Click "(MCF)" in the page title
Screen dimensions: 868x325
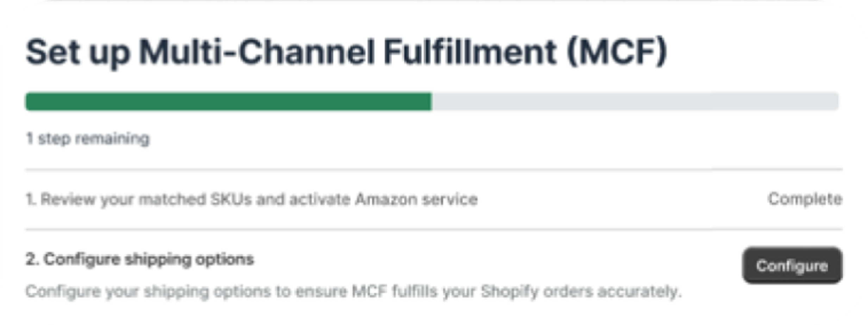[617, 52]
